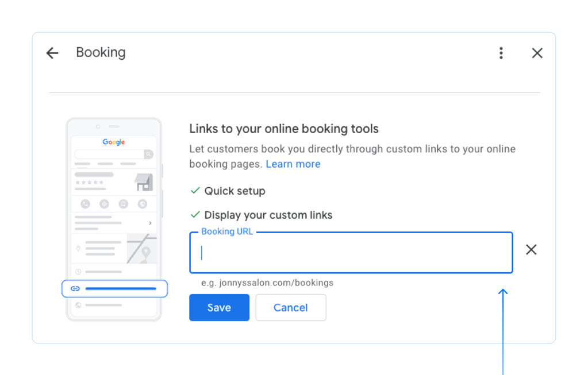Open the Learn more link

tap(293, 164)
